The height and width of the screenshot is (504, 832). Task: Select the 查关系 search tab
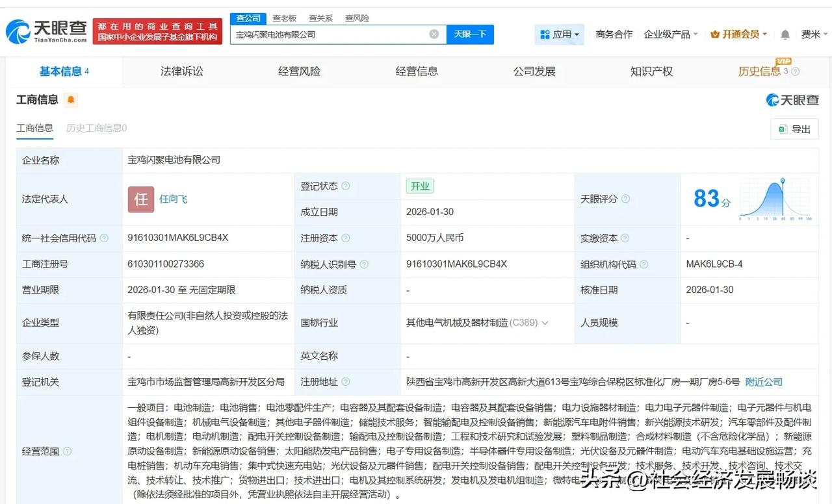point(320,18)
